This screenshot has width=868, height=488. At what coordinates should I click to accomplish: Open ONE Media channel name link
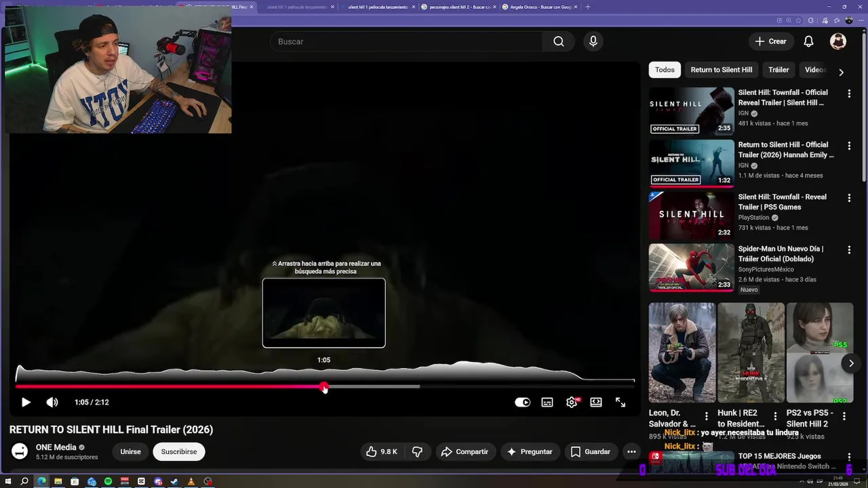[x=56, y=447]
